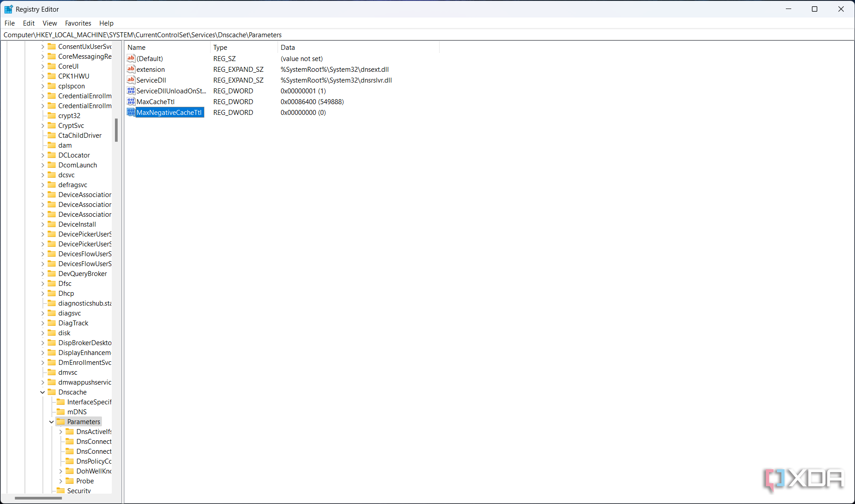
Task: Select the REG_EXPAND_SZ type of extension
Action: [x=238, y=69]
